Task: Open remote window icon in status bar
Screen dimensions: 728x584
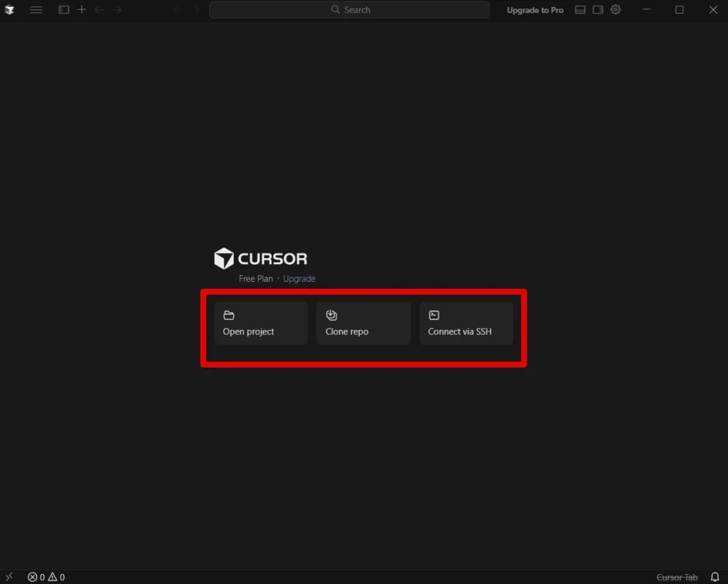Action: click(x=9, y=577)
